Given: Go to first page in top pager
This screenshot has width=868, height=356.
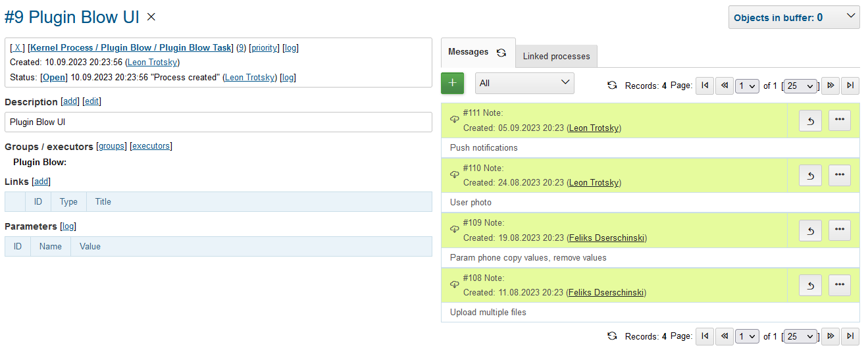Looking at the screenshot, I should pos(705,86).
